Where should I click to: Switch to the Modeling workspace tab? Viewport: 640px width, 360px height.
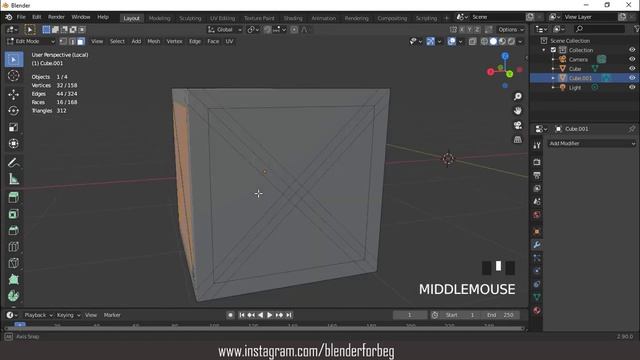click(x=160, y=18)
